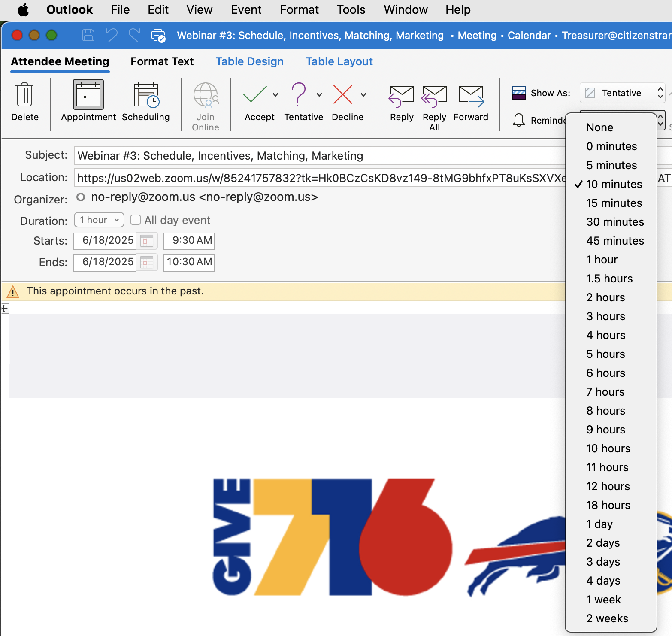Click the Reminder dropdown stepper arrows
Screen dimensions: 672x636
point(660,120)
